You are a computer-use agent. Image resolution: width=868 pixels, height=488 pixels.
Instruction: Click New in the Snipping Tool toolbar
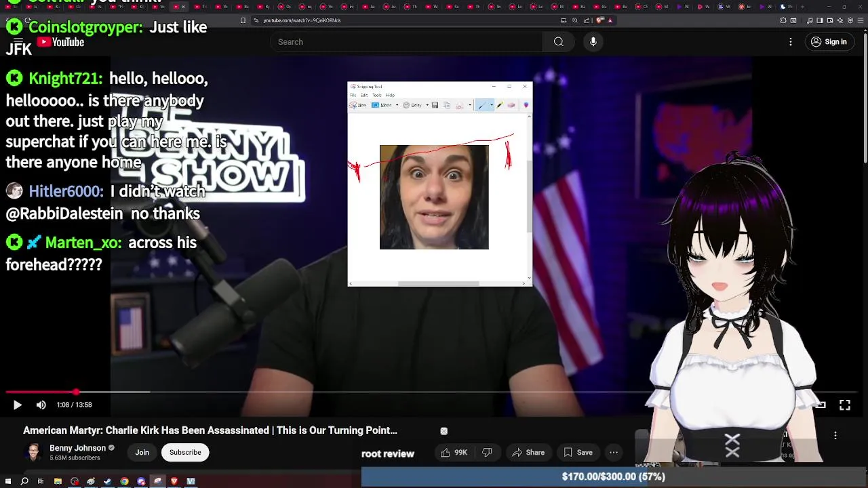357,105
